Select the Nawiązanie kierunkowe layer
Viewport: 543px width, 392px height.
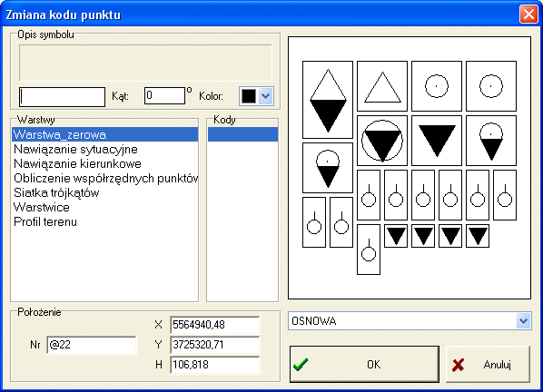(x=105, y=163)
